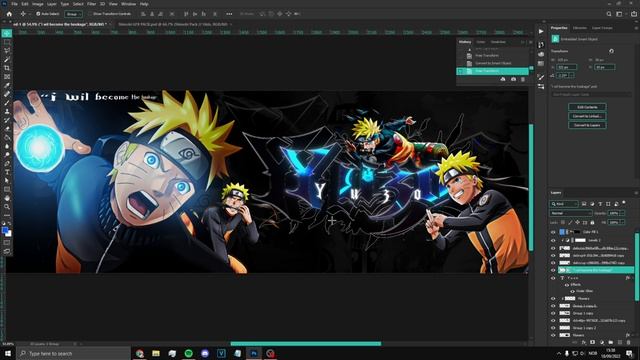
Task: Switch to the Libraries tab
Action: pos(580,28)
